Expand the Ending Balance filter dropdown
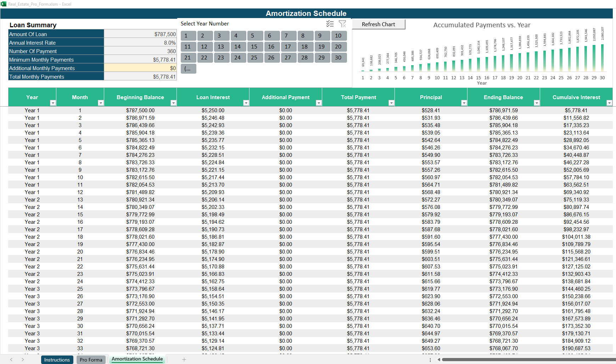This screenshot has width=616, height=364. (537, 103)
